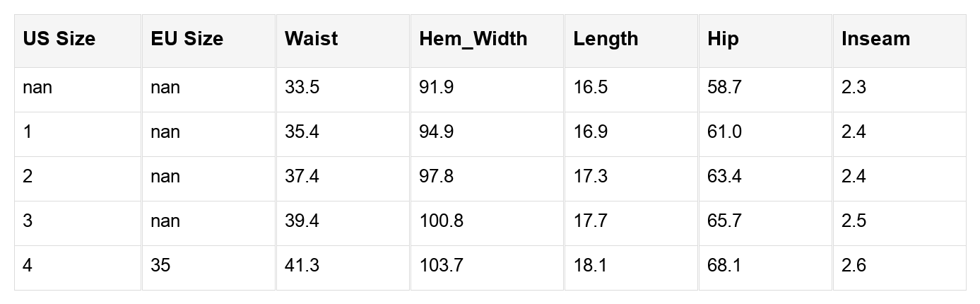Image resolution: width=980 pixels, height=304 pixels.
Task: Click Inseam value 2.6
Action: pyautogui.click(x=854, y=265)
